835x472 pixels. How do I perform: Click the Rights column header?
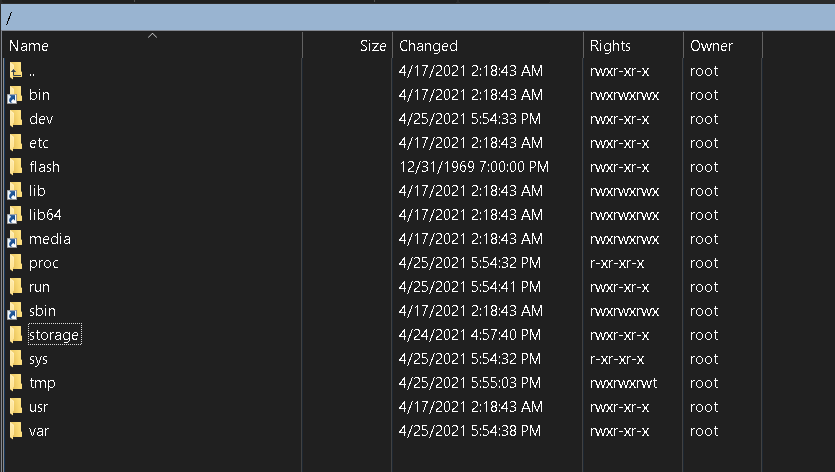(x=610, y=46)
